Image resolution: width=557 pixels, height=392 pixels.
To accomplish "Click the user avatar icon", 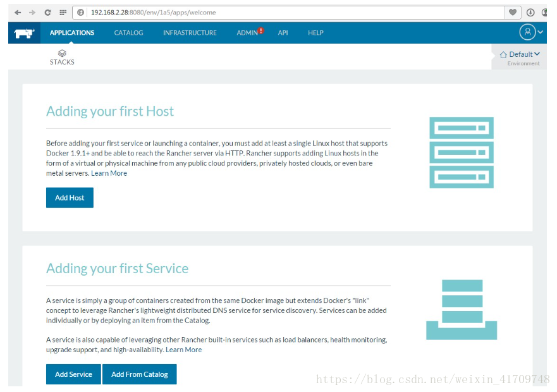I will click(x=527, y=32).
